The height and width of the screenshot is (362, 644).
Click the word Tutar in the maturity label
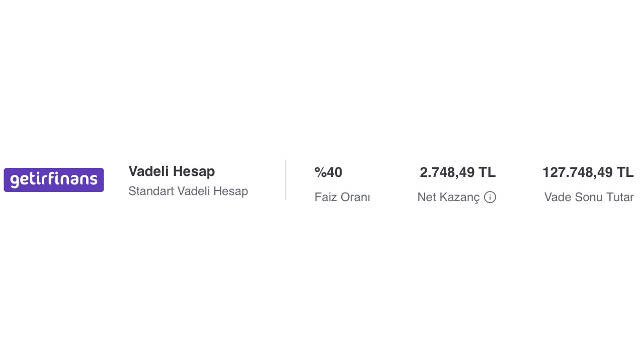pos(620,197)
